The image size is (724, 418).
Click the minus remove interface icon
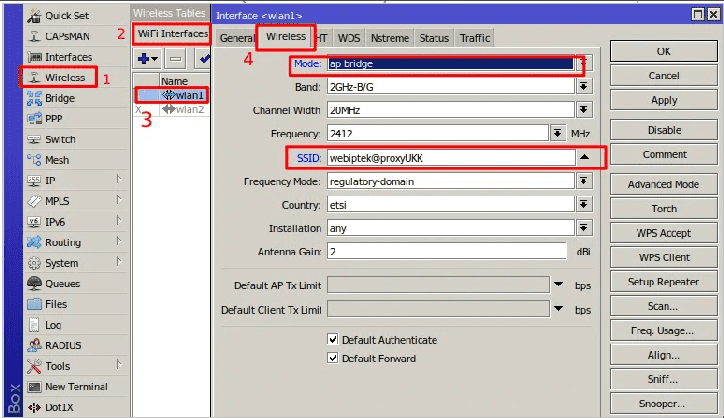coord(175,59)
